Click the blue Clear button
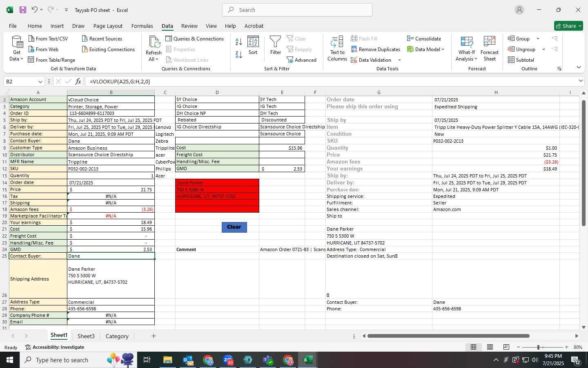Image resolution: width=588 pixels, height=368 pixels. click(234, 227)
